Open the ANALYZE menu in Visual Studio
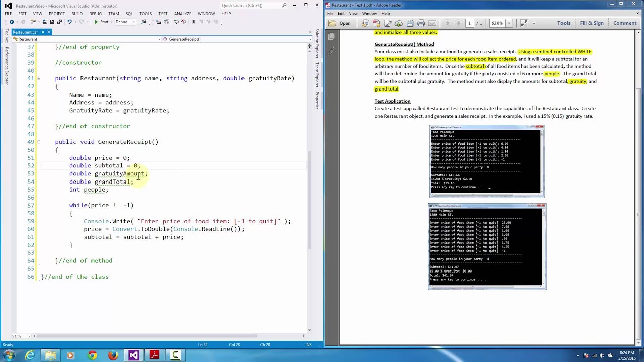 pos(182,14)
